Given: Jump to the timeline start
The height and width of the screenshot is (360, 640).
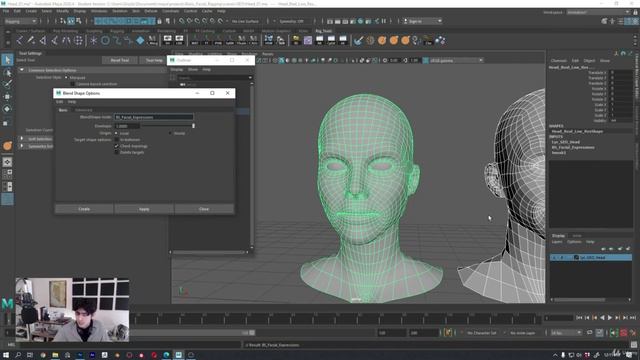Looking at the screenshot, I should [x=579, y=318].
